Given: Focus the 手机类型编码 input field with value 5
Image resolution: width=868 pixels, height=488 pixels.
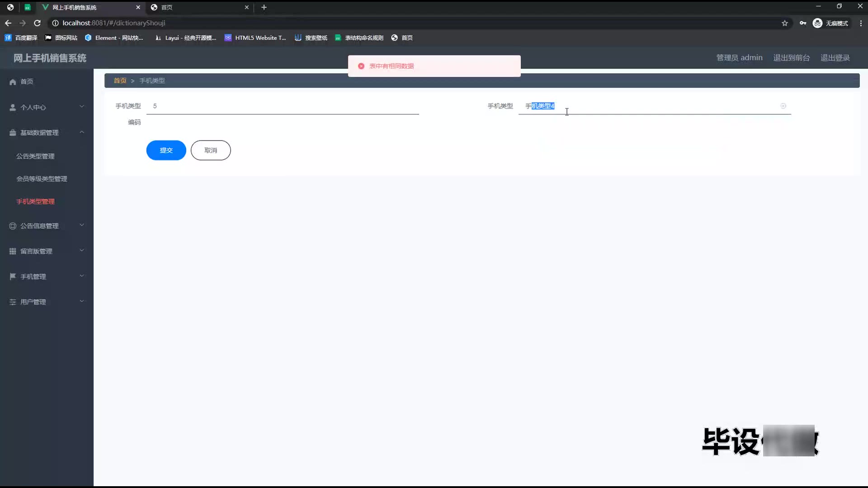Looking at the screenshot, I should pyautogui.click(x=283, y=106).
